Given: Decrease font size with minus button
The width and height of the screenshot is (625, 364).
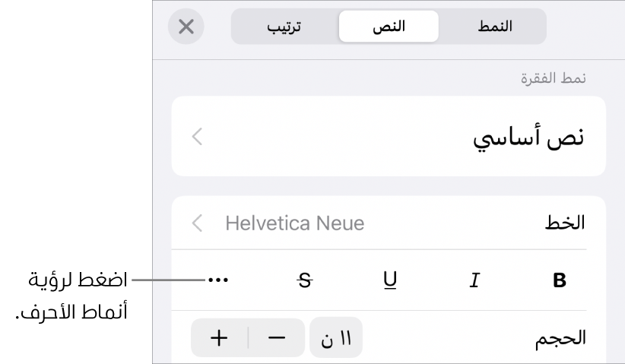Looking at the screenshot, I should click(x=277, y=338).
